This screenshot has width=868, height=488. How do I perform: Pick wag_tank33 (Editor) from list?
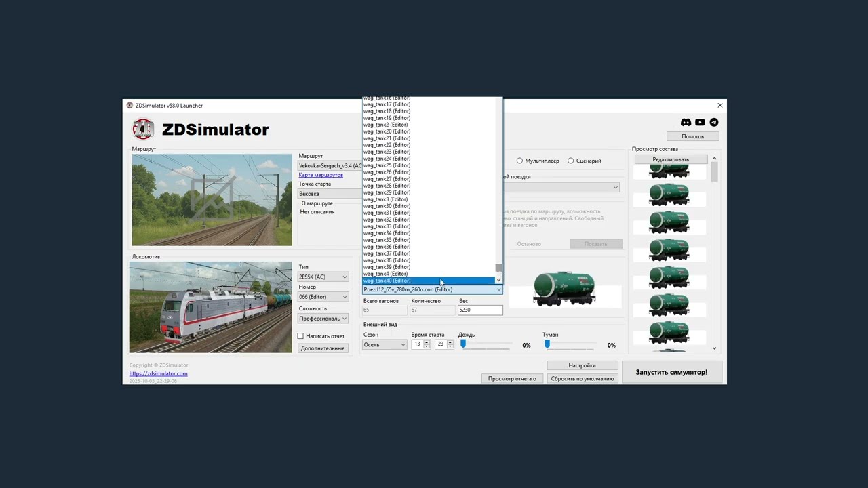429,226
